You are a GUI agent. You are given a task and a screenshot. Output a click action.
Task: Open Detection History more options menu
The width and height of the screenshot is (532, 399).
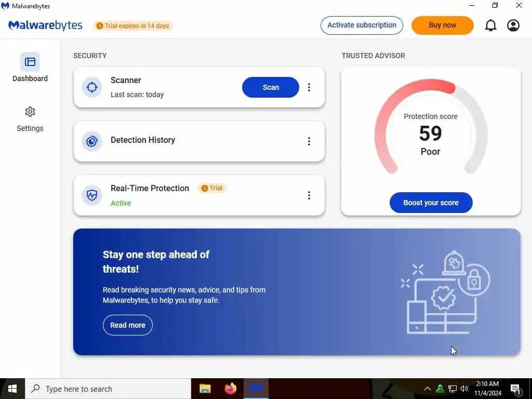coord(309,141)
